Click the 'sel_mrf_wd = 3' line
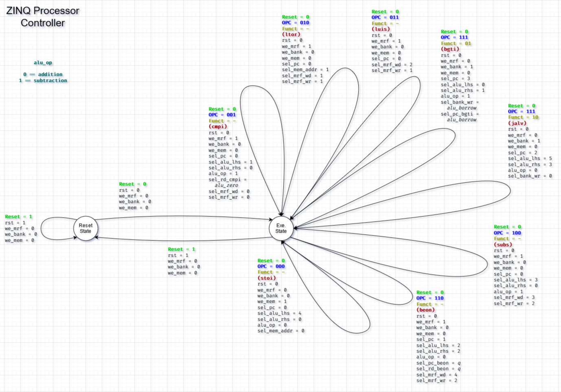Image resolution: width=561 pixels, height=392 pixels. 514,297
